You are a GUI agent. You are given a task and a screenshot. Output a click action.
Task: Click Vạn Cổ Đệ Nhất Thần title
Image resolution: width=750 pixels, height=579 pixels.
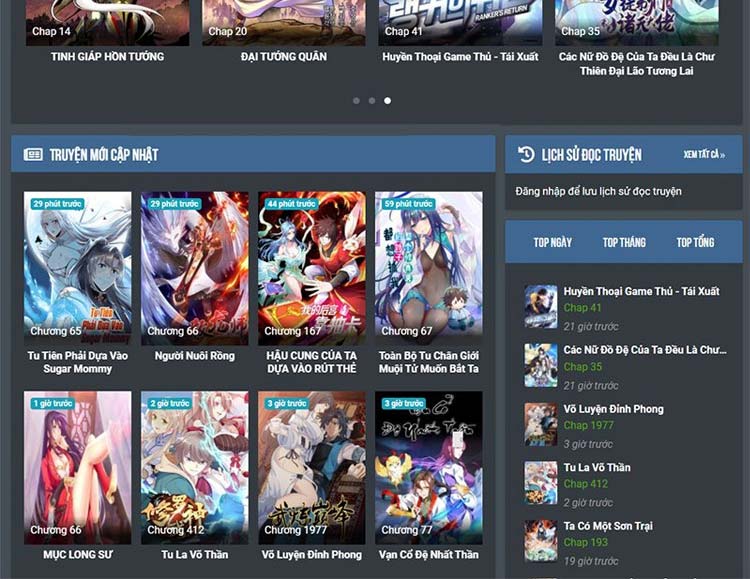(x=428, y=554)
